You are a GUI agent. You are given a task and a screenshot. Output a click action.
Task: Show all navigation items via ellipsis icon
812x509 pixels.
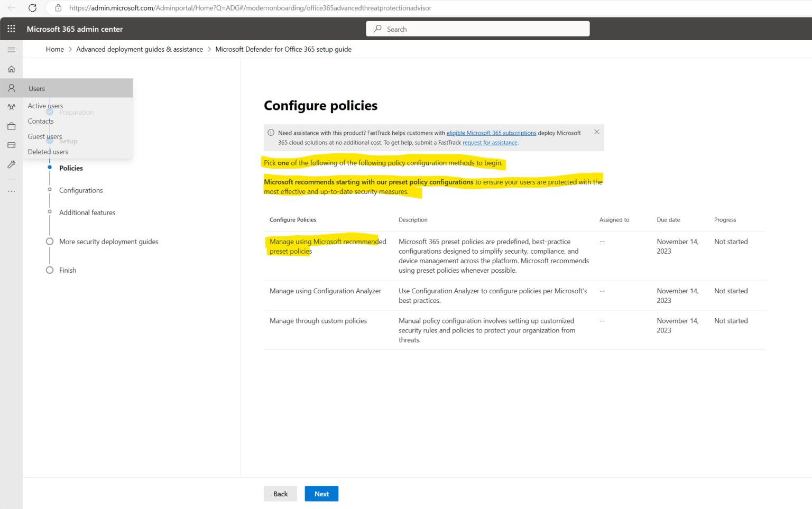tap(11, 191)
